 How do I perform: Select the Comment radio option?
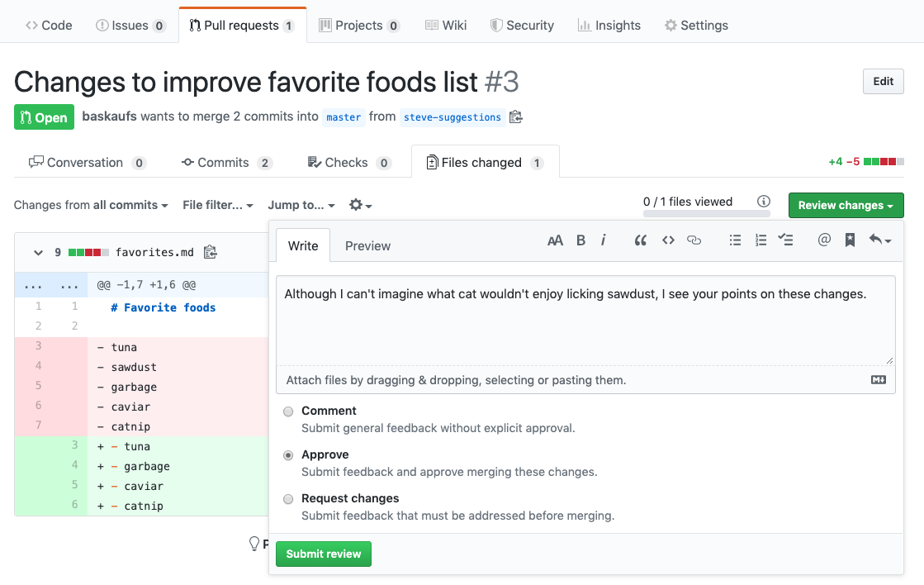288,411
